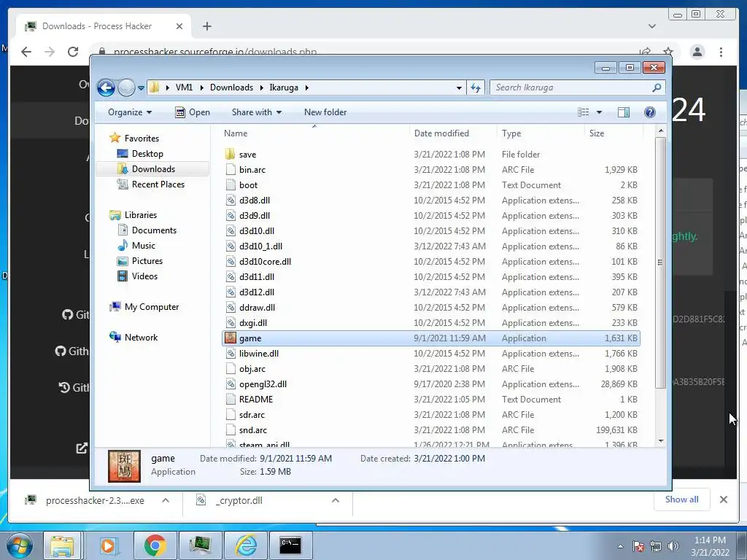The width and height of the screenshot is (747, 560).
Task: Select Downloads in navigation pane
Action: pyautogui.click(x=153, y=169)
